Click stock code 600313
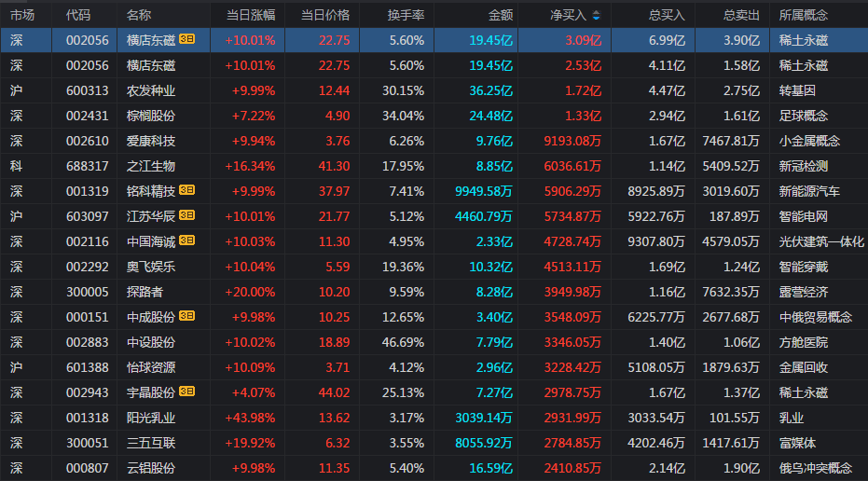This screenshot has width=868, height=481. coord(88,90)
